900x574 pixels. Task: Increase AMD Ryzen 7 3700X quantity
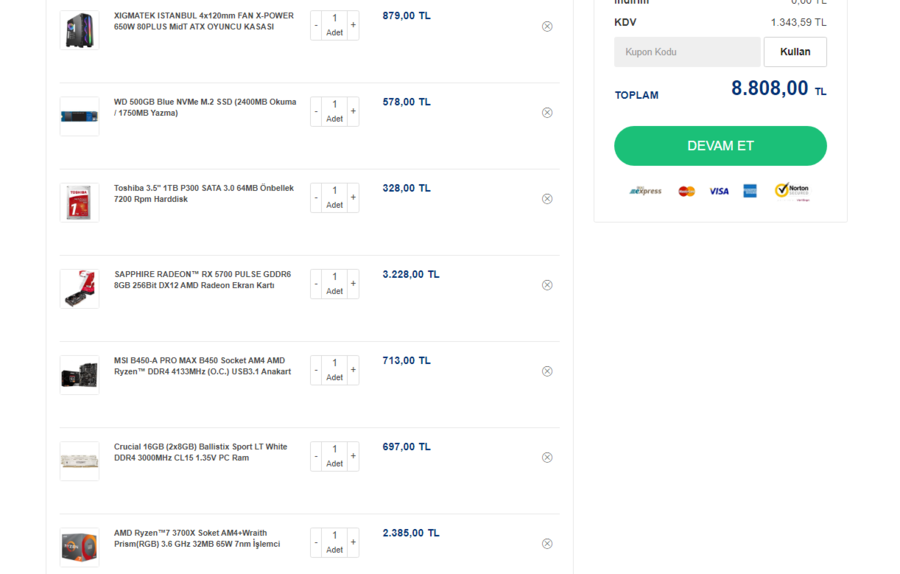353,543
